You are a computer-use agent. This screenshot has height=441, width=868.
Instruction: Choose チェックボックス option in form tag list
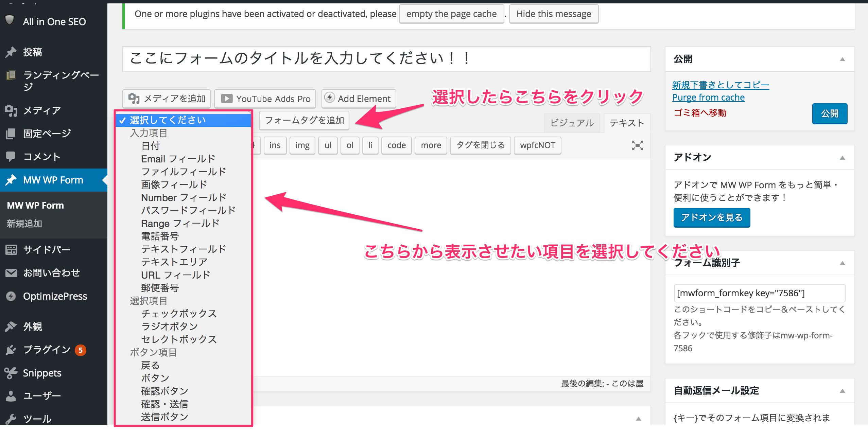pos(179,313)
